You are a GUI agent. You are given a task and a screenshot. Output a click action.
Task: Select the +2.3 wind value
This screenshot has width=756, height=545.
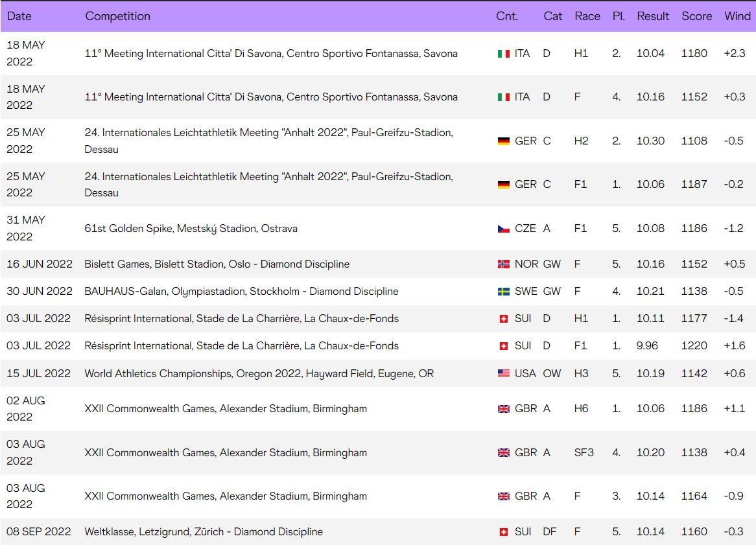click(x=735, y=54)
